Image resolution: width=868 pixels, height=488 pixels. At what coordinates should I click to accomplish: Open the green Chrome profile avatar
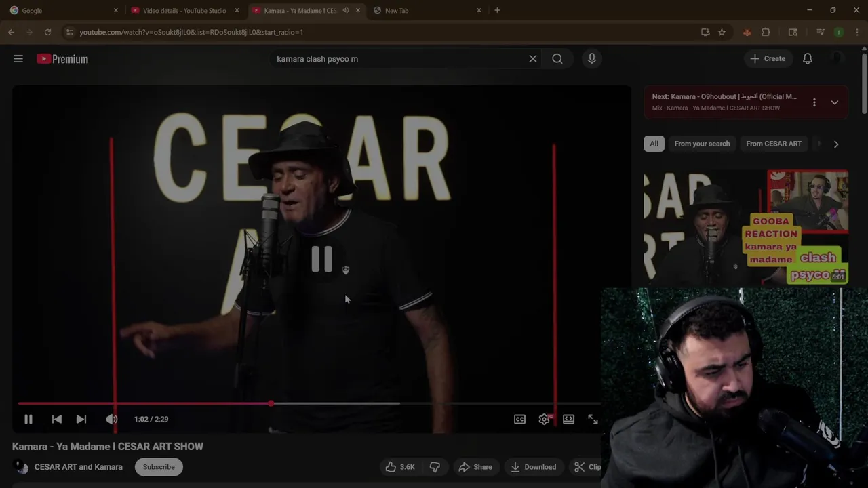(x=839, y=32)
